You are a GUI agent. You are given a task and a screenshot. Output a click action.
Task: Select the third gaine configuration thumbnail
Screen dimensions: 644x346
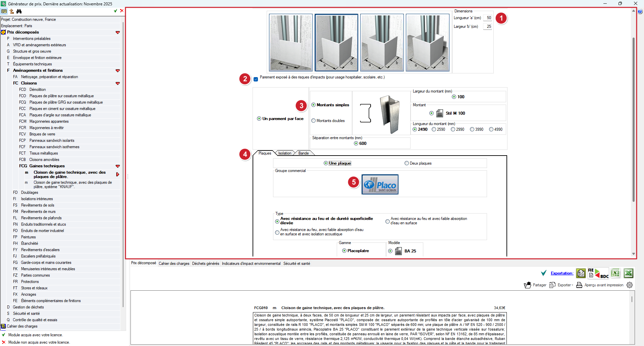click(382, 43)
